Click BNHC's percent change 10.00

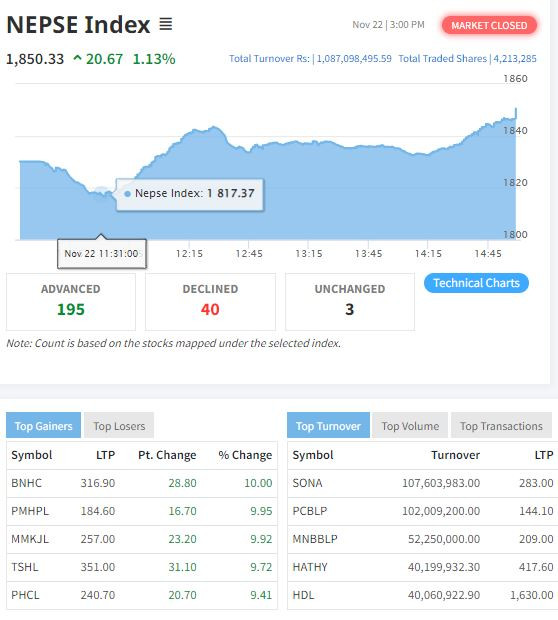tap(258, 483)
